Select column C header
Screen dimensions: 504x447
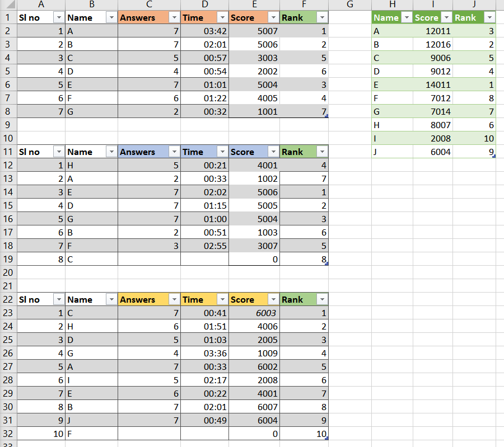(x=149, y=4)
